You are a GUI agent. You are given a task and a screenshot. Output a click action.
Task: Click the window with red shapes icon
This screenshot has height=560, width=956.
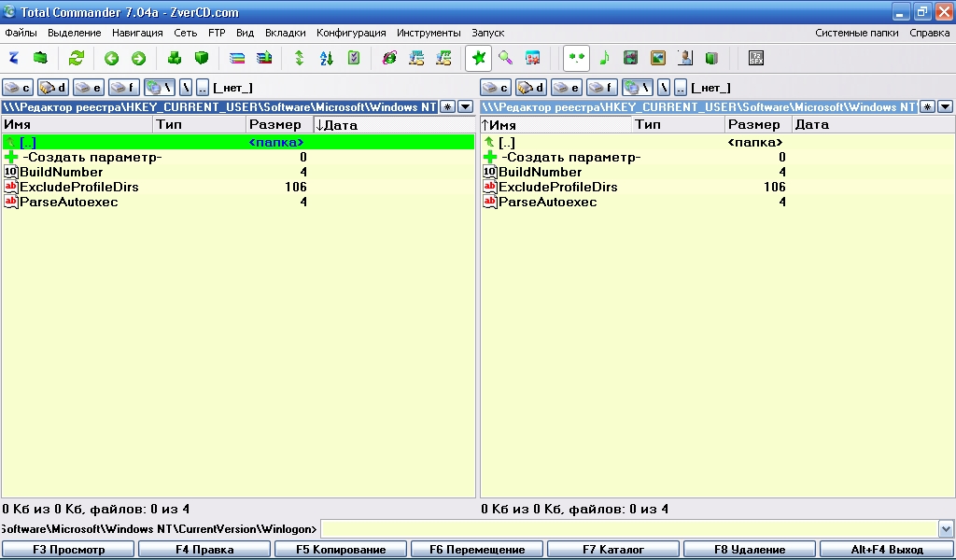(x=533, y=58)
